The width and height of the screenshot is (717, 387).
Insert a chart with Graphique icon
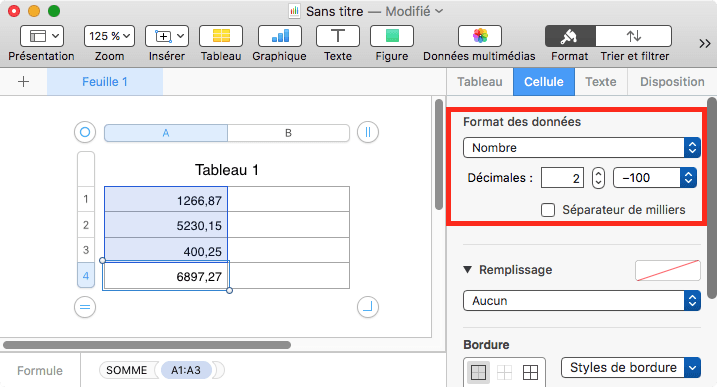[x=280, y=36]
